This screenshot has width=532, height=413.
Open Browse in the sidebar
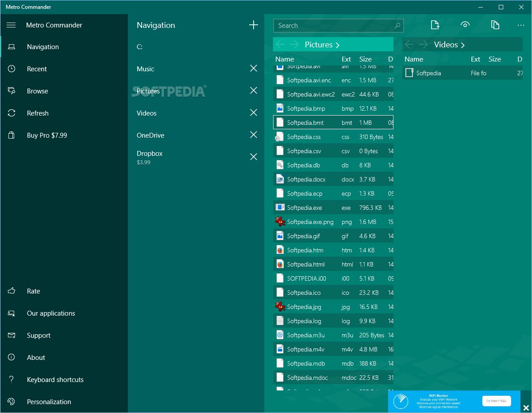[x=64, y=91]
